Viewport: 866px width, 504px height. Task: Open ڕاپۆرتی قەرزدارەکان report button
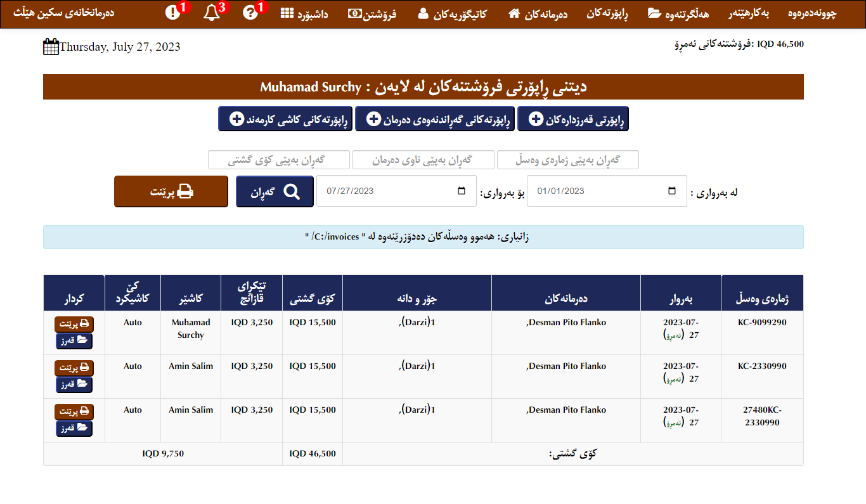pos(573,119)
